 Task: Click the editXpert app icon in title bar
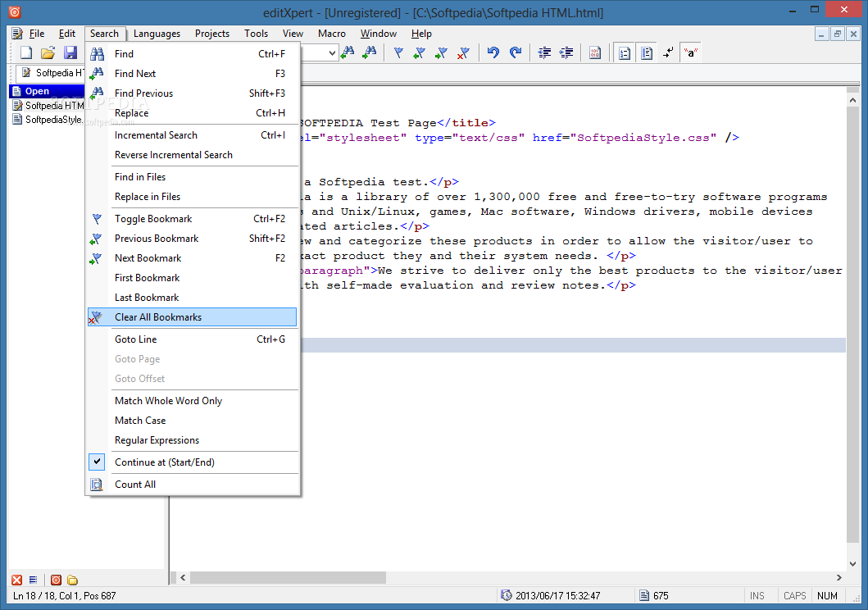pyautogui.click(x=15, y=11)
